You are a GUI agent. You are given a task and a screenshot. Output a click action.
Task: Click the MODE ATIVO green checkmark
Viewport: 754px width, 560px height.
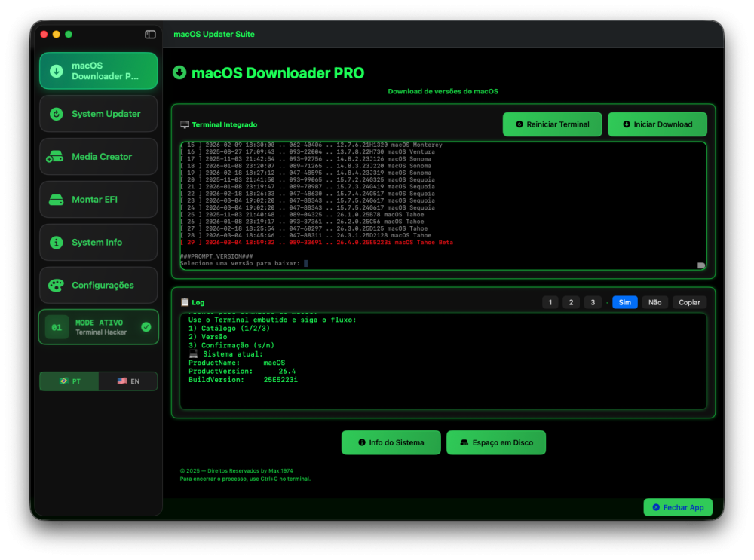click(x=146, y=327)
